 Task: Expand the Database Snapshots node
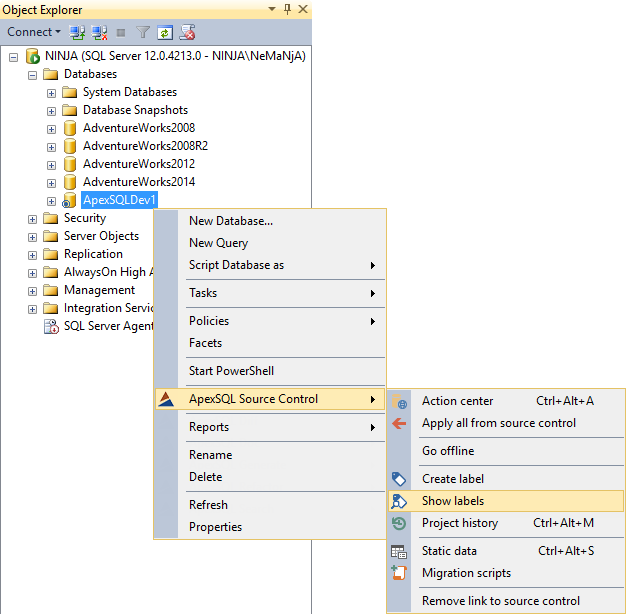(x=51, y=111)
